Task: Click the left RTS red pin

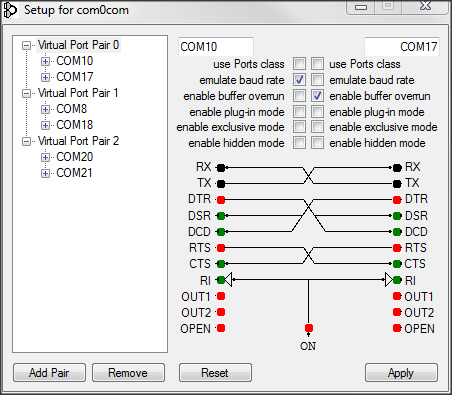Action: [221, 248]
